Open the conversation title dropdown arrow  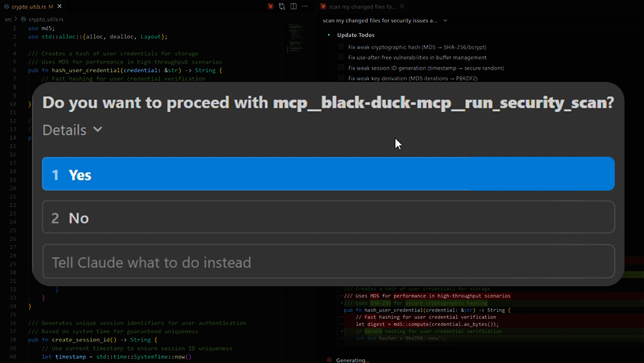click(x=445, y=21)
